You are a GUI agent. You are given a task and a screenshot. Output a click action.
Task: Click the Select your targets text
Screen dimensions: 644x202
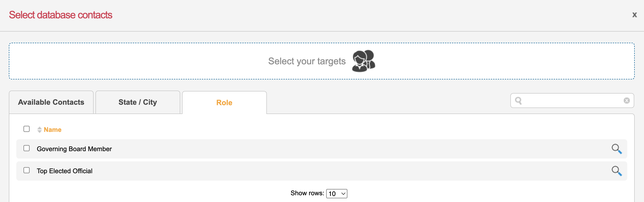(307, 61)
